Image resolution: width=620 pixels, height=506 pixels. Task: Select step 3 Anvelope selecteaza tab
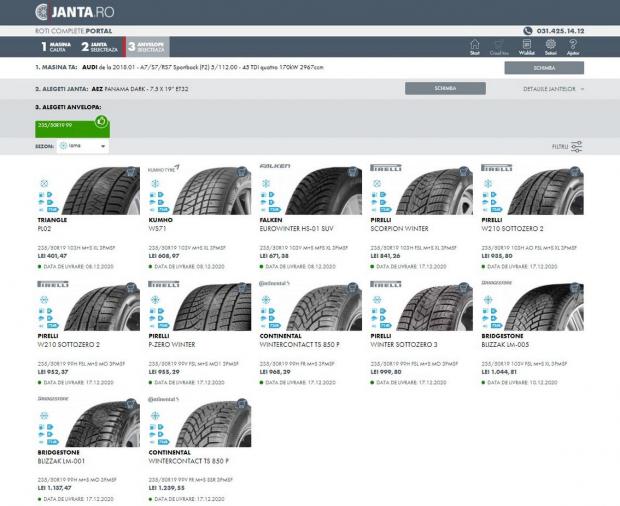(145, 47)
